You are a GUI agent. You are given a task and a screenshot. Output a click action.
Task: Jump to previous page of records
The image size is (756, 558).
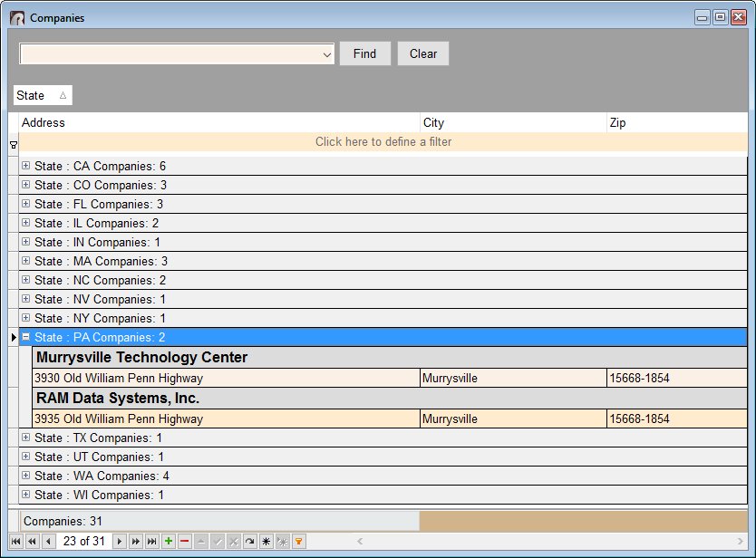click(x=32, y=541)
